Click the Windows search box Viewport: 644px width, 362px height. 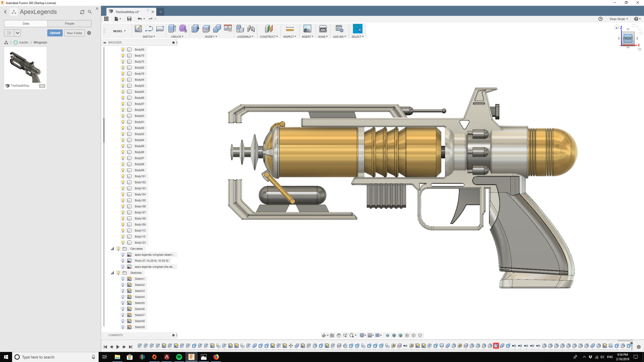coord(55,357)
